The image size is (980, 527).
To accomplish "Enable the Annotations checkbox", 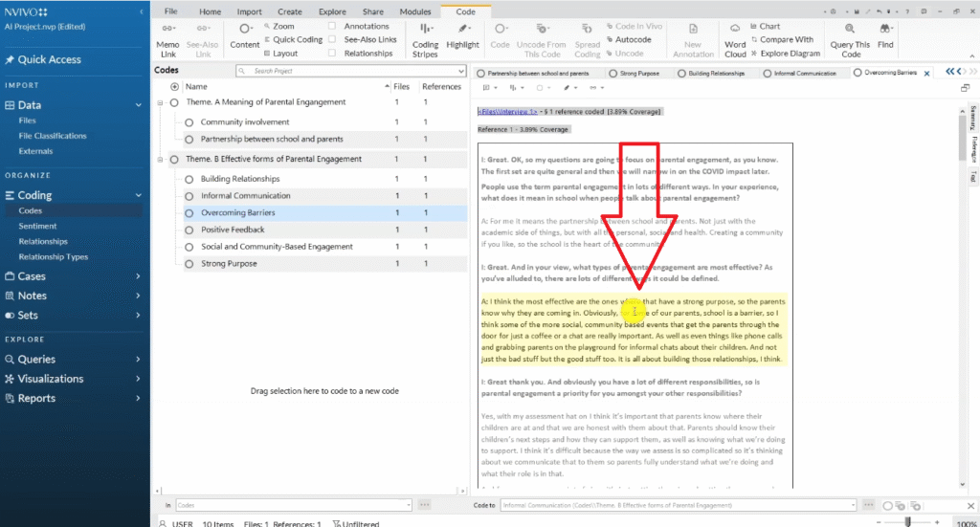I will (x=332, y=27).
